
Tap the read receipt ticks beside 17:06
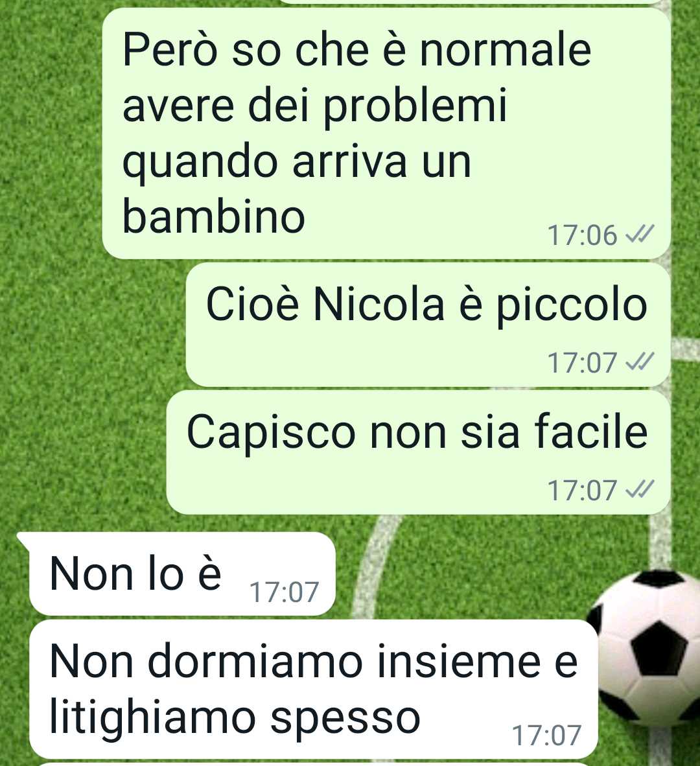point(640,235)
